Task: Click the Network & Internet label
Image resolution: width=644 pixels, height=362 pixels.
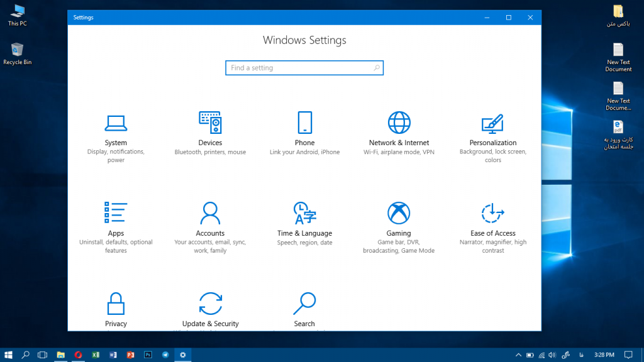Action: [x=399, y=143]
